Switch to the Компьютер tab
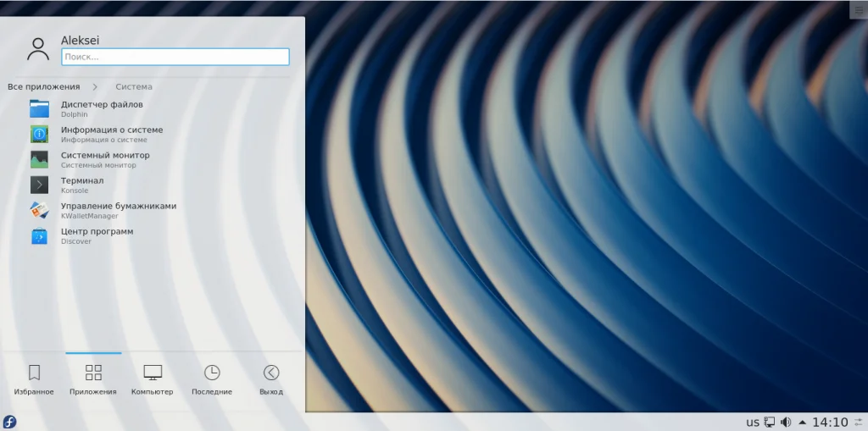The width and height of the screenshot is (868, 431). (153, 379)
